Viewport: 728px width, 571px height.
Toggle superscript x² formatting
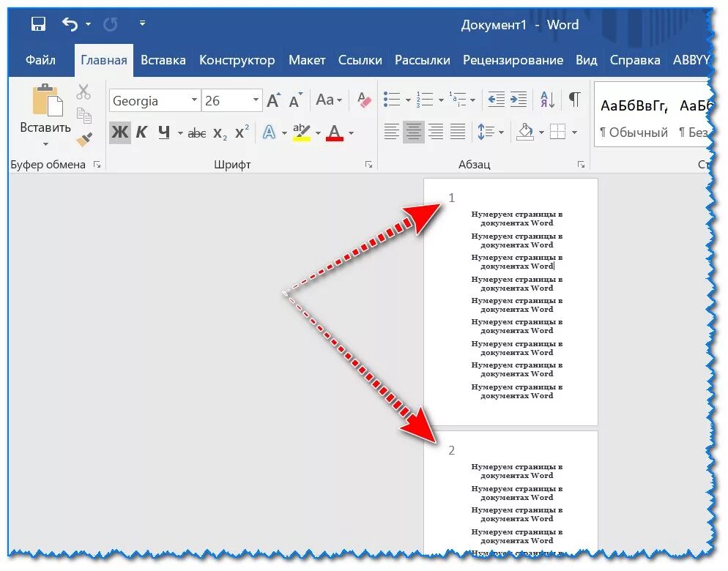(x=242, y=133)
